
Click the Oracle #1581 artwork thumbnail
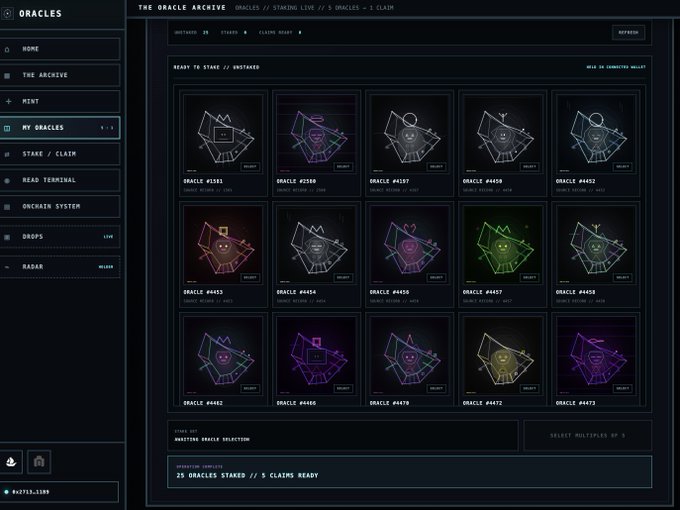pos(223,134)
